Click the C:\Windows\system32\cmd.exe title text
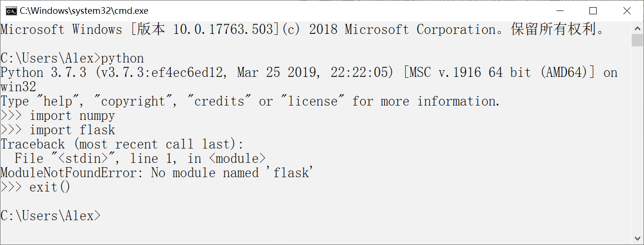This screenshot has width=644, height=245. pyautogui.click(x=84, y=11)
